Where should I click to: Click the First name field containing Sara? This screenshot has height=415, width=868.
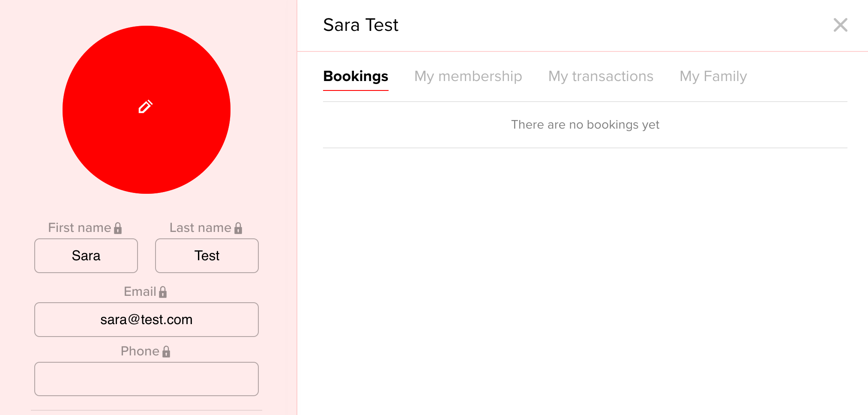coord(86,256)
